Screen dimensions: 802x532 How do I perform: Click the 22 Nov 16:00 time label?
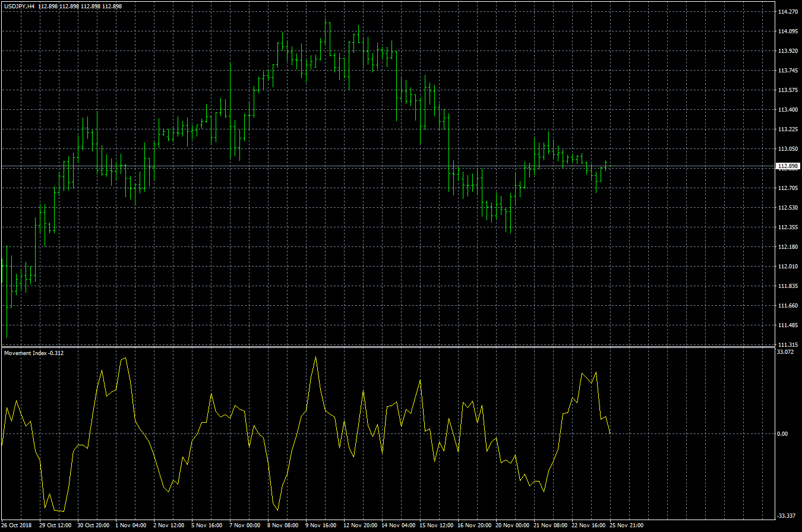pyautogui.click(x=589, y=525)
